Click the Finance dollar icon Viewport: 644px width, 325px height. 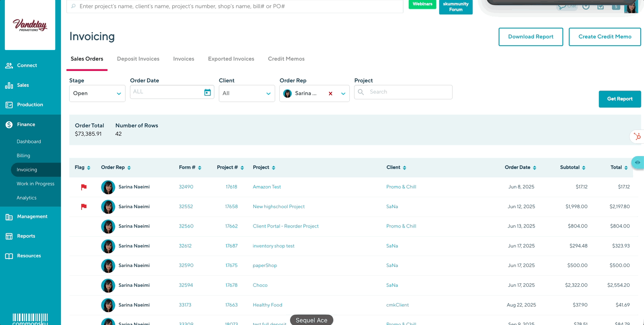point(9,125)
